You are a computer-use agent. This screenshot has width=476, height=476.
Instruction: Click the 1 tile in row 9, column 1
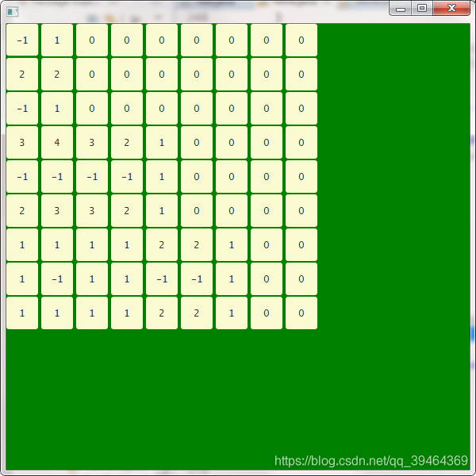pyautogui.click(x=22, y=313)
